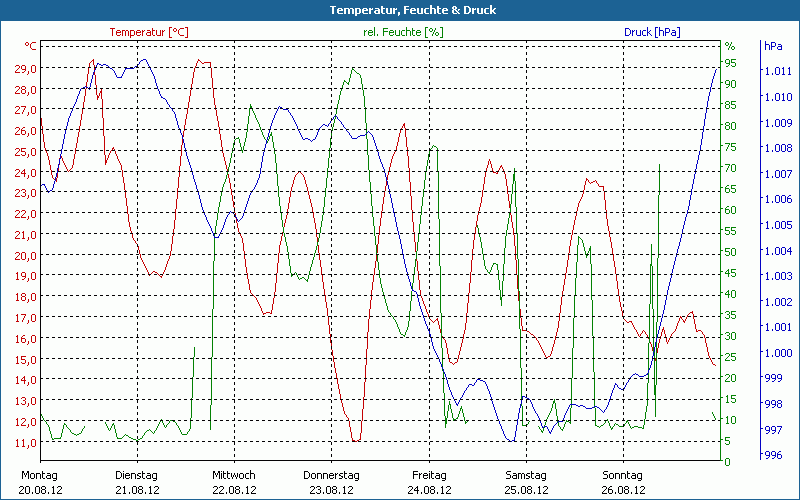Click the 'Dienstag' day label
The height and width of the screenshot is (500, 800).
click(x=136, y=476)
